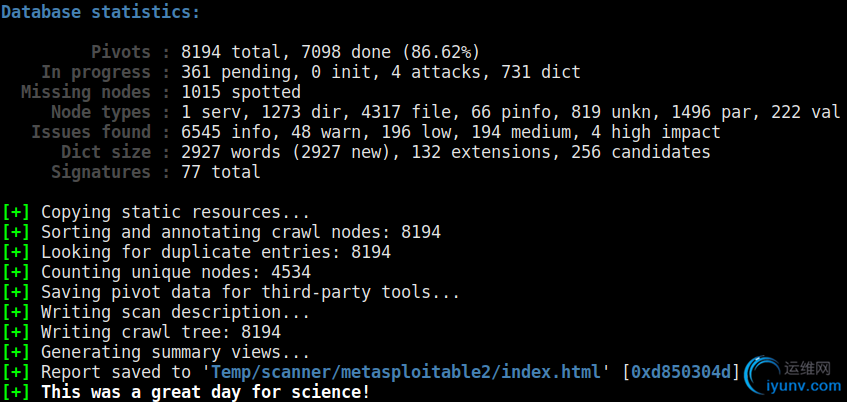Screen dimensions: 847x402
Task: Click the Missing nodes label
Action: point(88,92)
